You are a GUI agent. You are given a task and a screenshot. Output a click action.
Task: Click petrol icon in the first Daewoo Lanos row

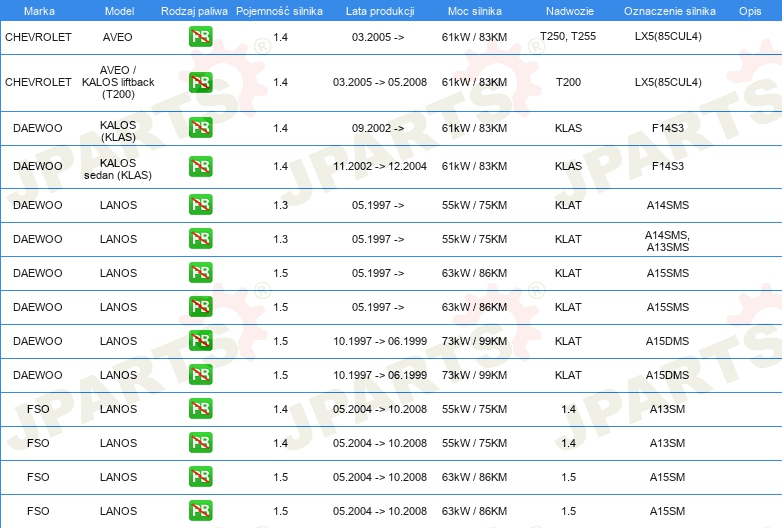pos(200,205)
